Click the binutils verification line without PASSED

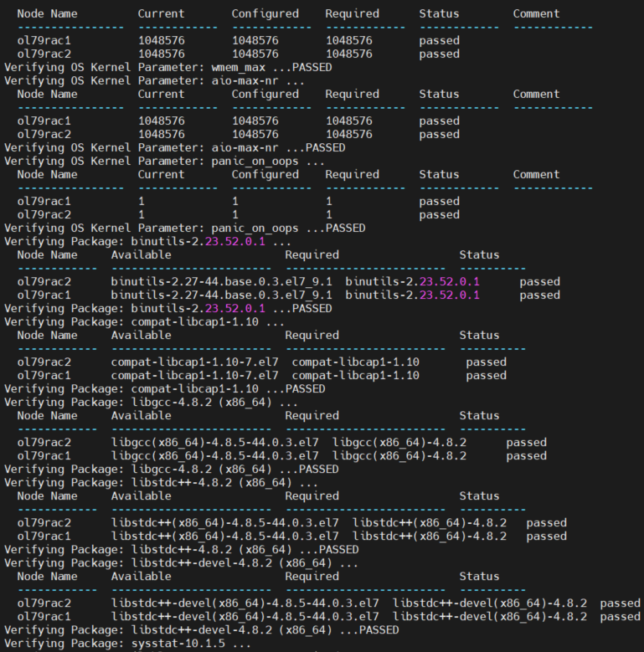147,242
